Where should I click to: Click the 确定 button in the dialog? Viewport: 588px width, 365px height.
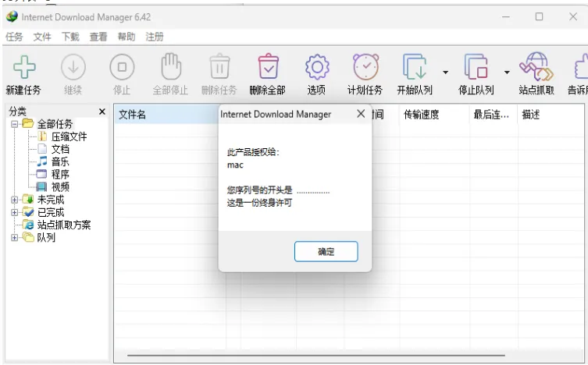pyautogui.click(x=326, y=251)
